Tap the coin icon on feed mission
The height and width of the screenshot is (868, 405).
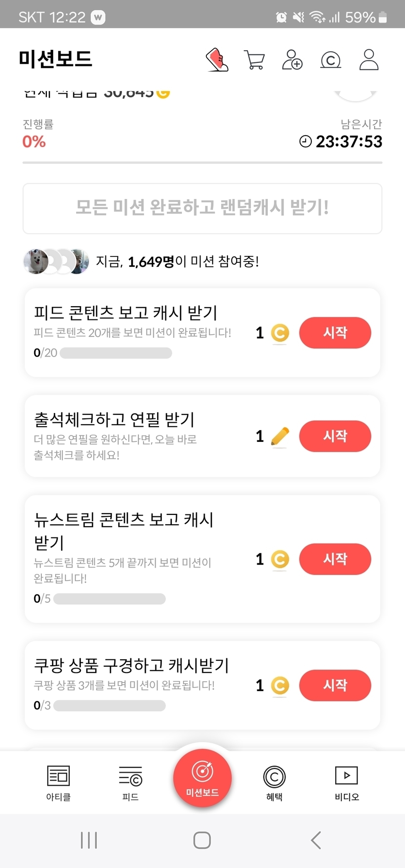tap(280, 333)
